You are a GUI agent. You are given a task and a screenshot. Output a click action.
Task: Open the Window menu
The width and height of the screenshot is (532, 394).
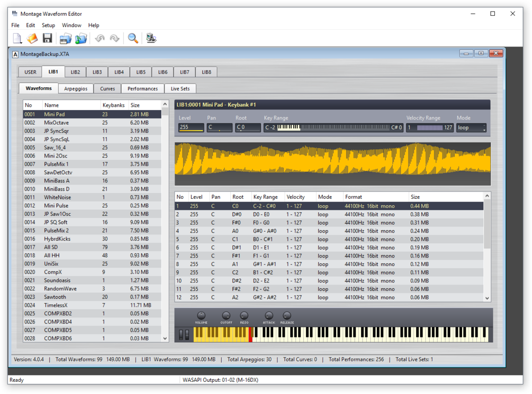click(x=71, y=25)
